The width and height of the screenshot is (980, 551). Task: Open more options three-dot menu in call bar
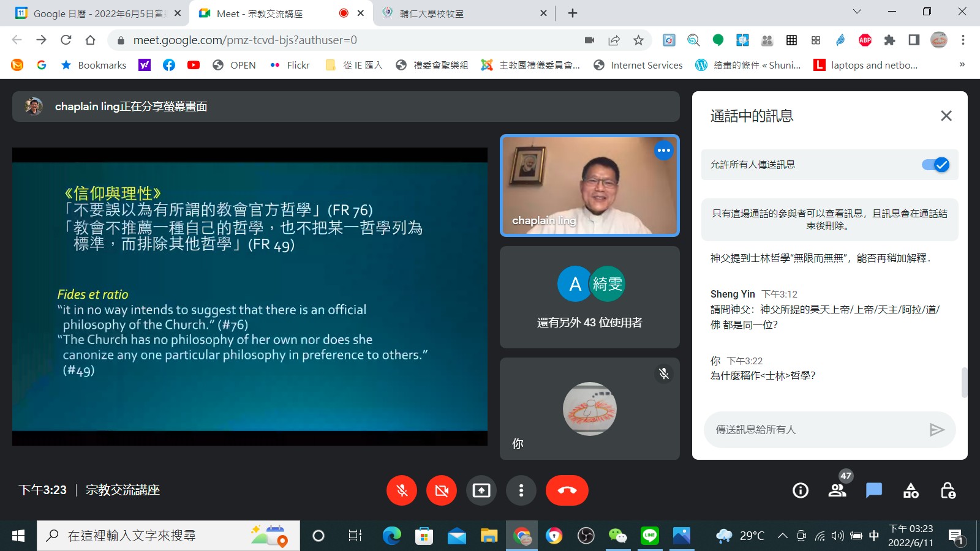point(521,490)
